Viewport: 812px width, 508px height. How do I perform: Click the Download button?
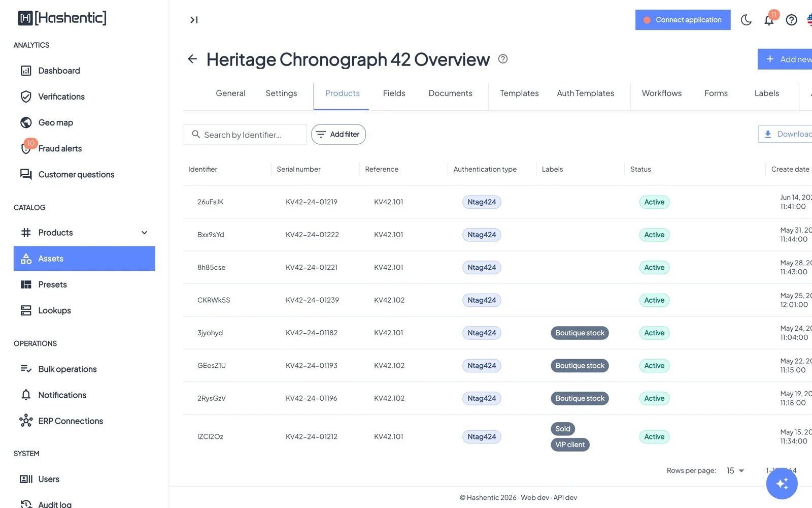click(x=786, y=134)
